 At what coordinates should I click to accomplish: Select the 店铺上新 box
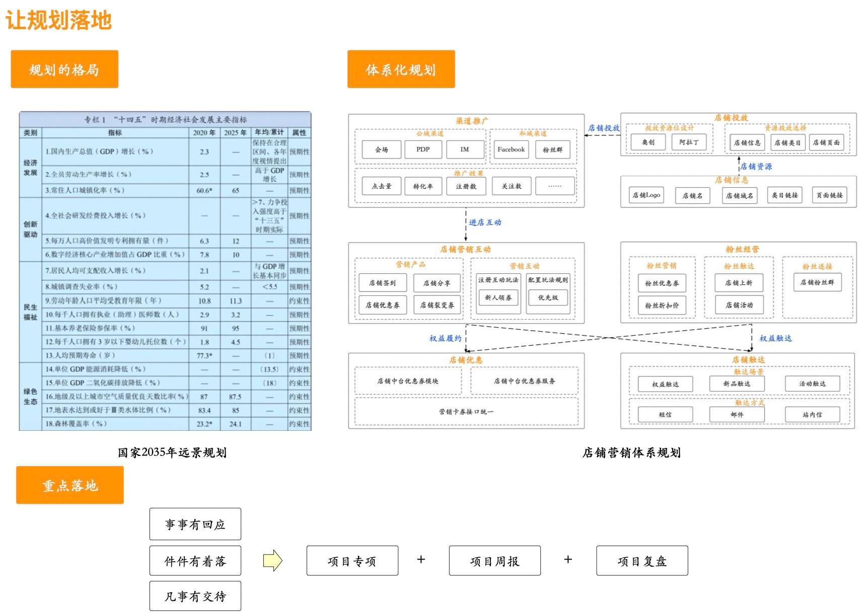[x=739, y=283]
